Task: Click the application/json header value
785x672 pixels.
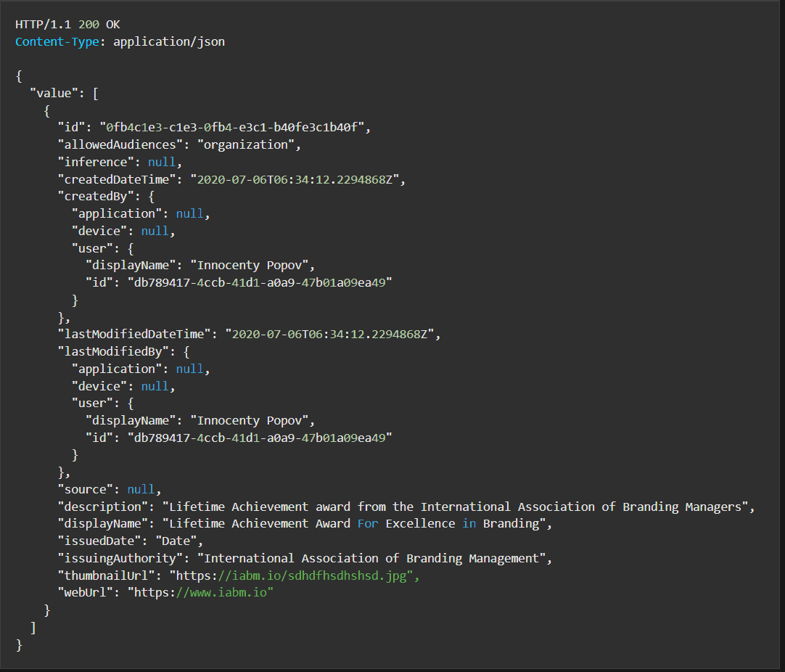Action: point(169,42)
